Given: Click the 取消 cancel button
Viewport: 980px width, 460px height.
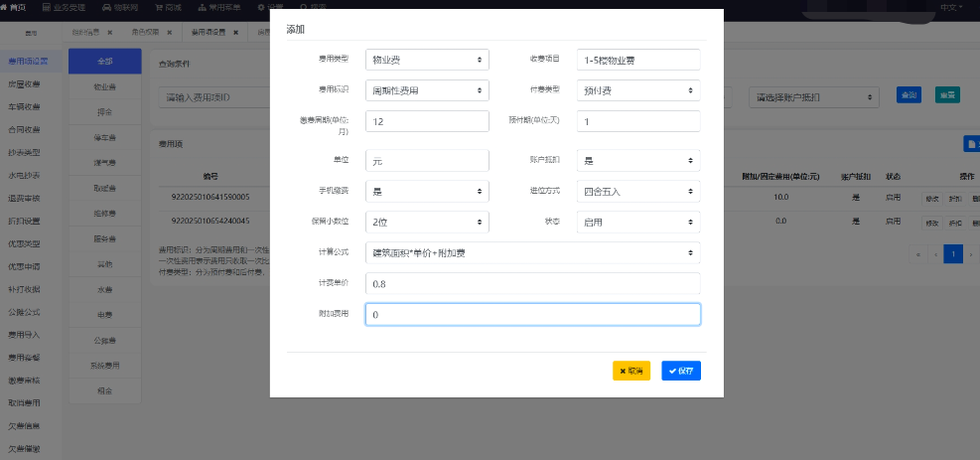Looking at the screenshot, I should click(x=631, y=371).
